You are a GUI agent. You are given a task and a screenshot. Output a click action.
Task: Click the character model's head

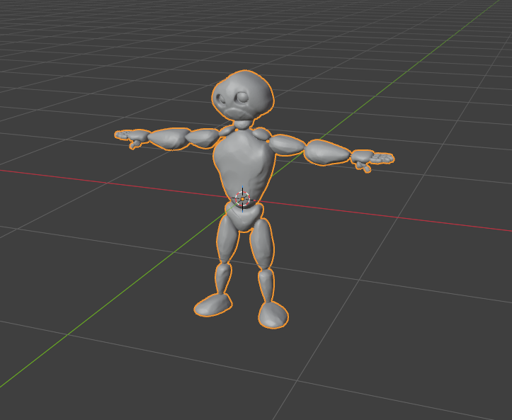point(243,96)
